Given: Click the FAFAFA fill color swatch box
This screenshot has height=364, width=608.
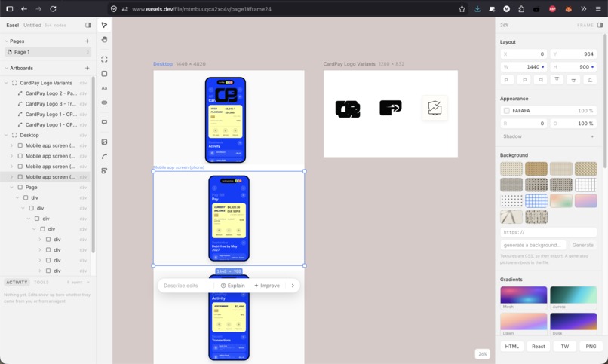Looking at the screenshot, I should point(506,111).
